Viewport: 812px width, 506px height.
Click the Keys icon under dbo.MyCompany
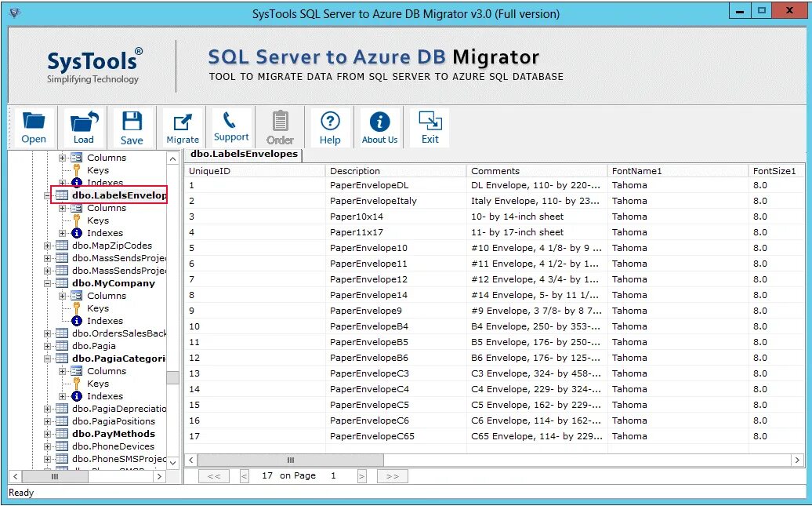[77, 308]
